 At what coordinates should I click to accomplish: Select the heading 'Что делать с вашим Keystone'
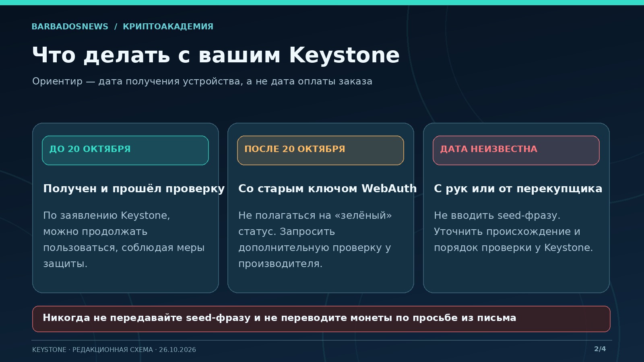pyautogui.click(x=216, y=55)
